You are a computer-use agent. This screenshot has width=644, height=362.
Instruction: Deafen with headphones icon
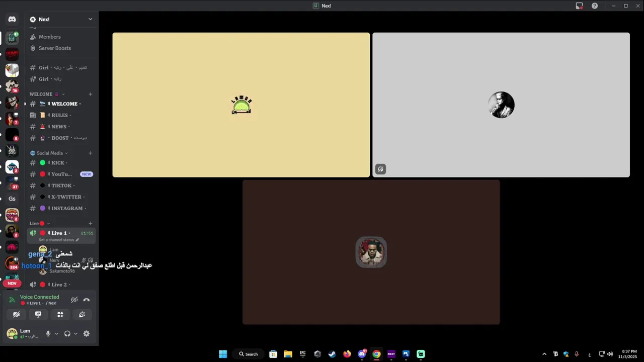point(67,333)
